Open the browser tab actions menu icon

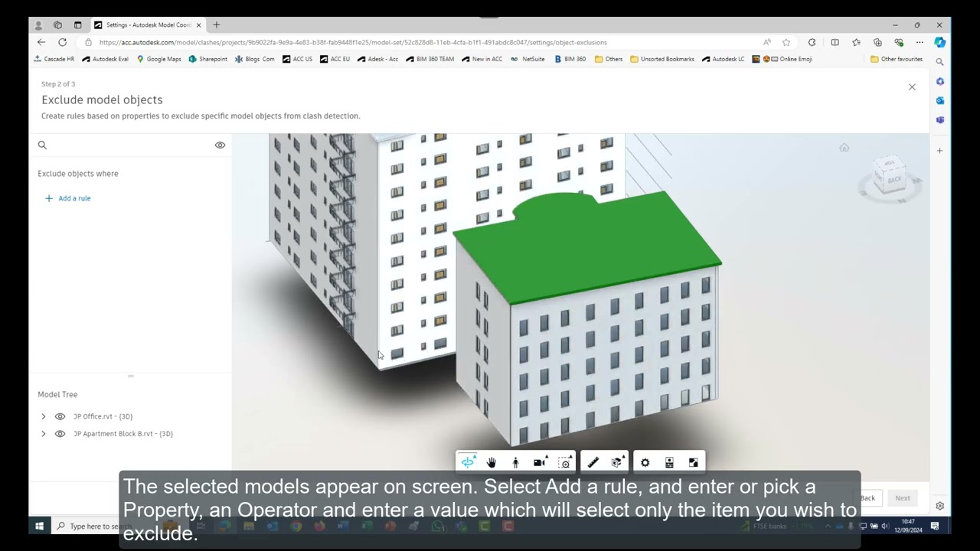pos(77,25)
